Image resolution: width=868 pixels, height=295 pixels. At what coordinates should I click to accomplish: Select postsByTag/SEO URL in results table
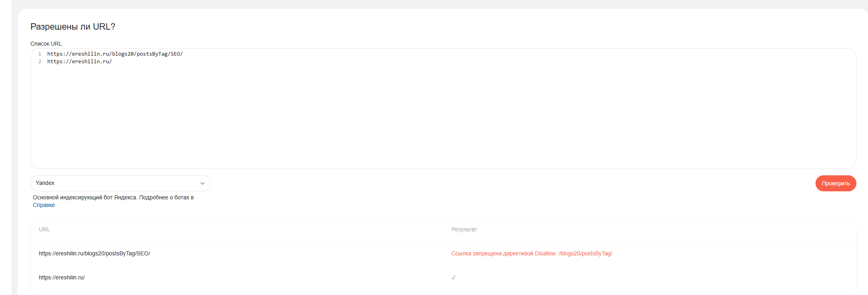94,253
